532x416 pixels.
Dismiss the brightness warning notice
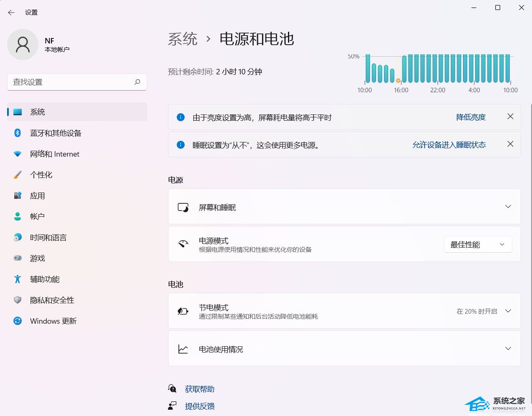click(x=510, y=117)
